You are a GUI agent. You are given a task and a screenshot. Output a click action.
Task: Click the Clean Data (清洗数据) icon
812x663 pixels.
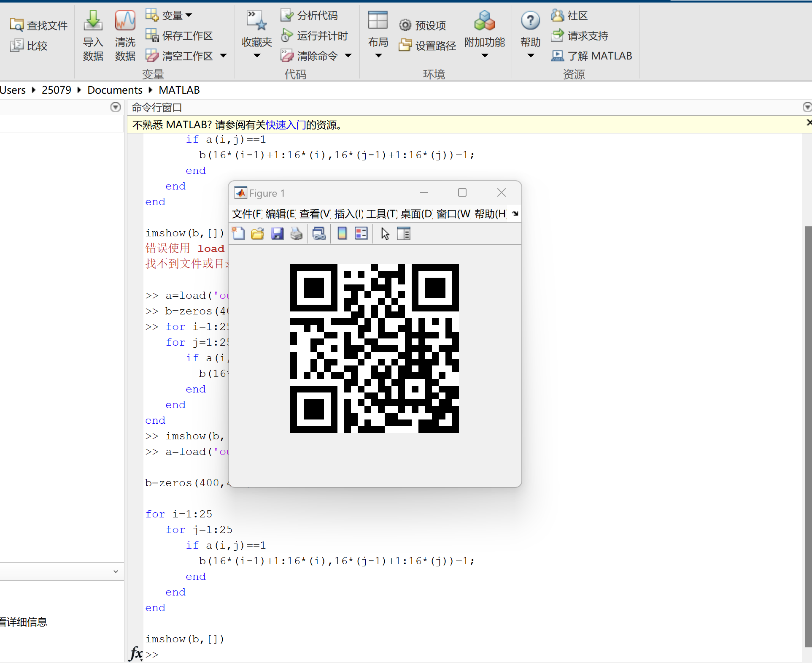[125, 36]
